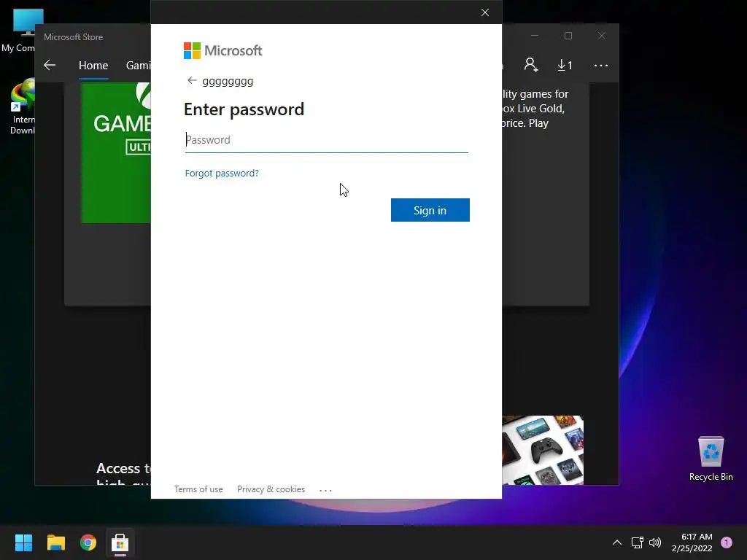Open the Forgot password? link
This screenshot has width=747, height=560.
coord(222,174)
